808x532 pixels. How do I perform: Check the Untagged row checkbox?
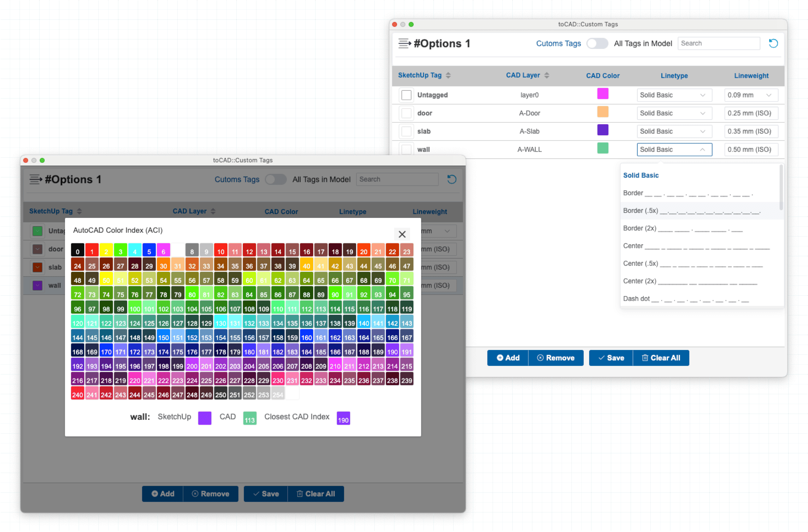click(407, 95)
